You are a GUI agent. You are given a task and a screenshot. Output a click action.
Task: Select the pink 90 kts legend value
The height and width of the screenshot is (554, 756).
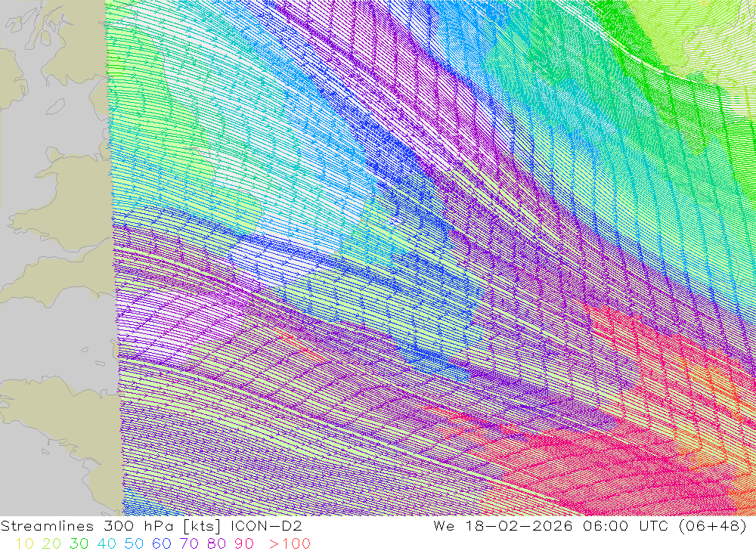pos(244,544)
